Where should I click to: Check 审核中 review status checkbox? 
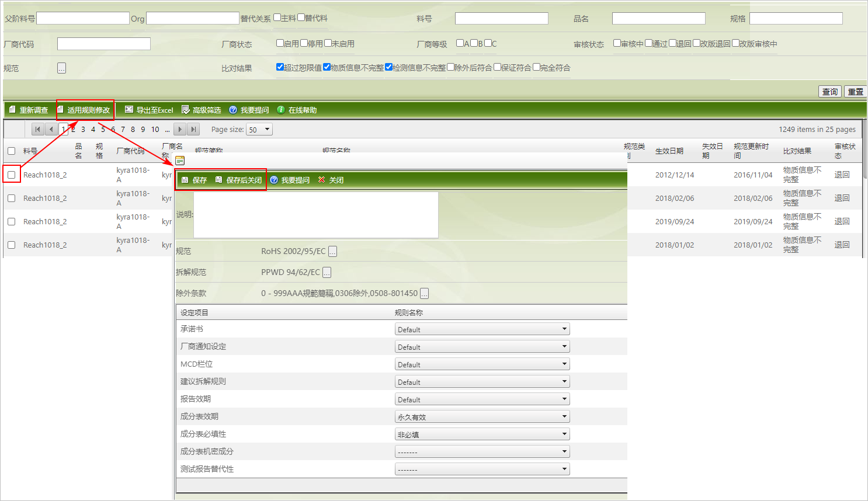click(617, 43)
